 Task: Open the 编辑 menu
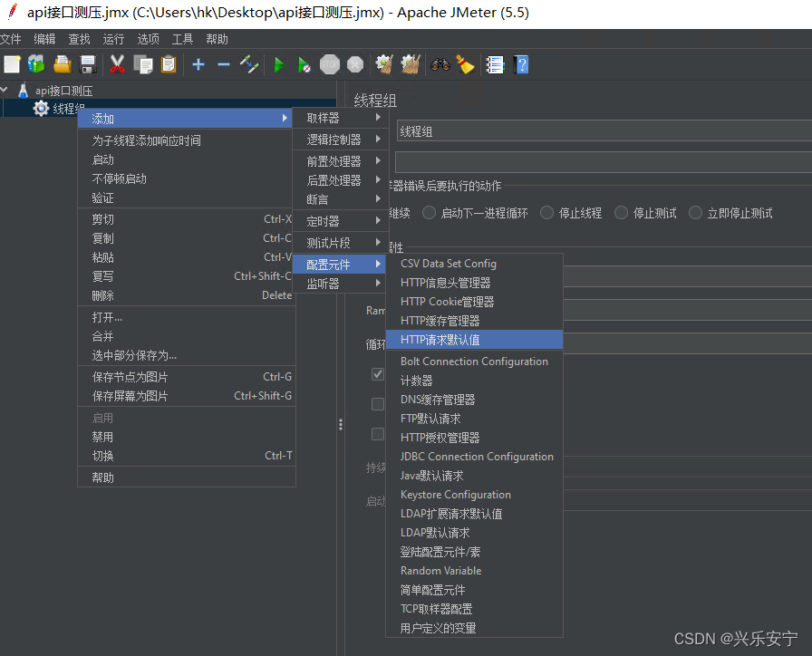(x=44, y=39)
